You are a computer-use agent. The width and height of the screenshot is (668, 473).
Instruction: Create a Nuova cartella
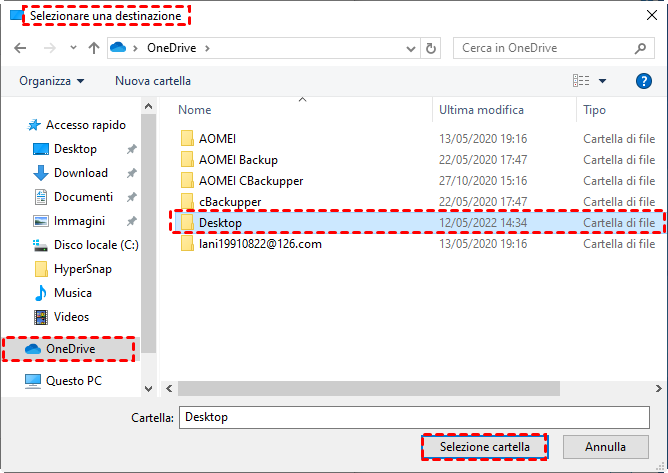click(x=153, y=81)
